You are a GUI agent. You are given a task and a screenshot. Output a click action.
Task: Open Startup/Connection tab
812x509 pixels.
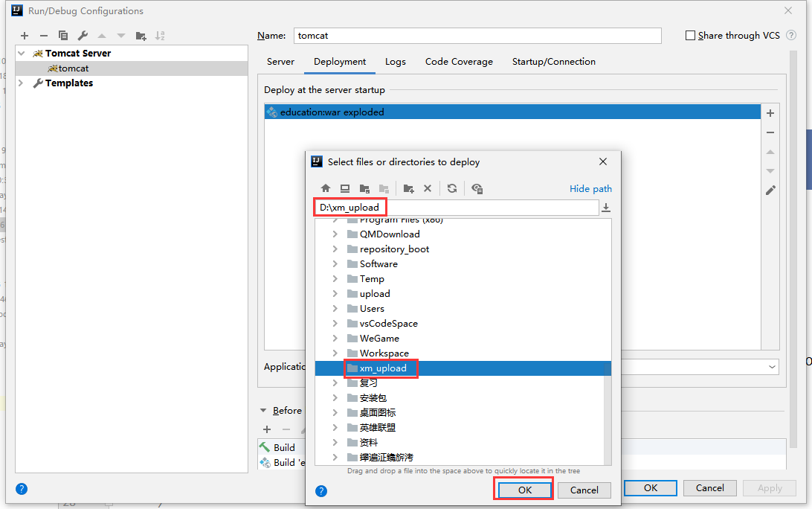coord(553,62)
